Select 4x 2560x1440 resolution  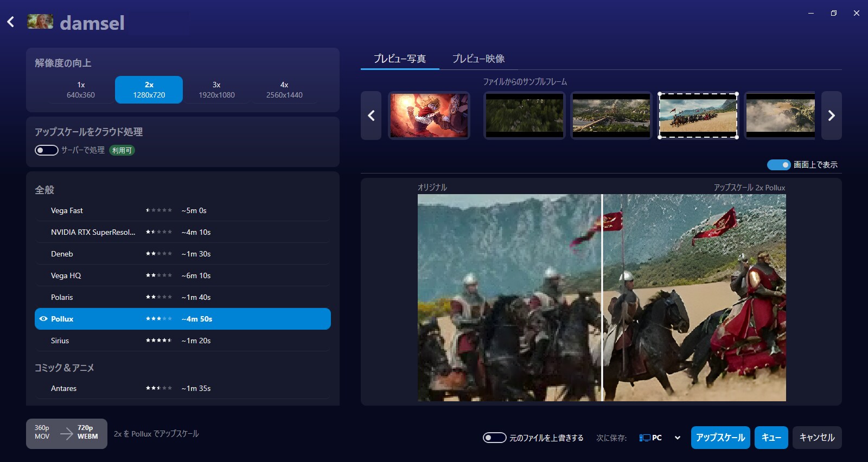click(284, 89)
